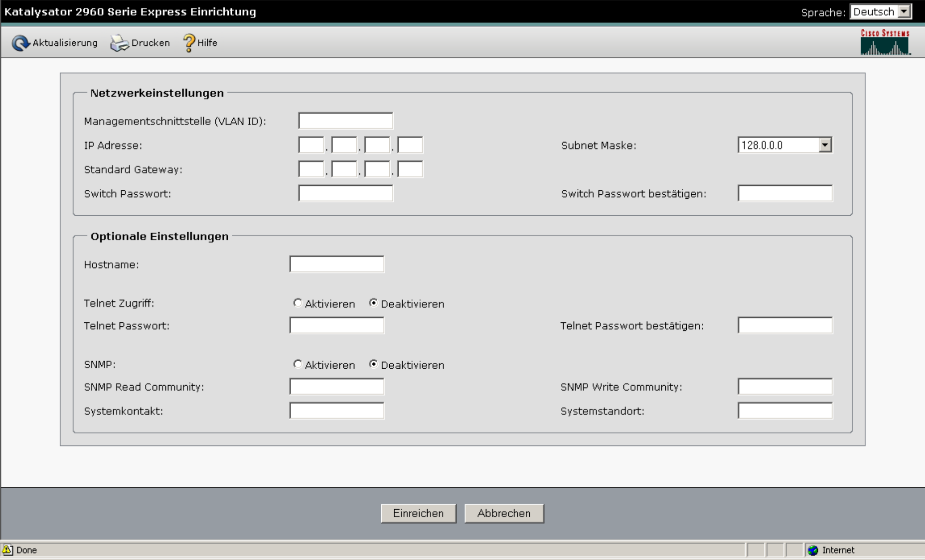Click the third Standard Gateway octet field
Image resolution: width=925 pixels, height=560 pixels.
tap(377, 169)
